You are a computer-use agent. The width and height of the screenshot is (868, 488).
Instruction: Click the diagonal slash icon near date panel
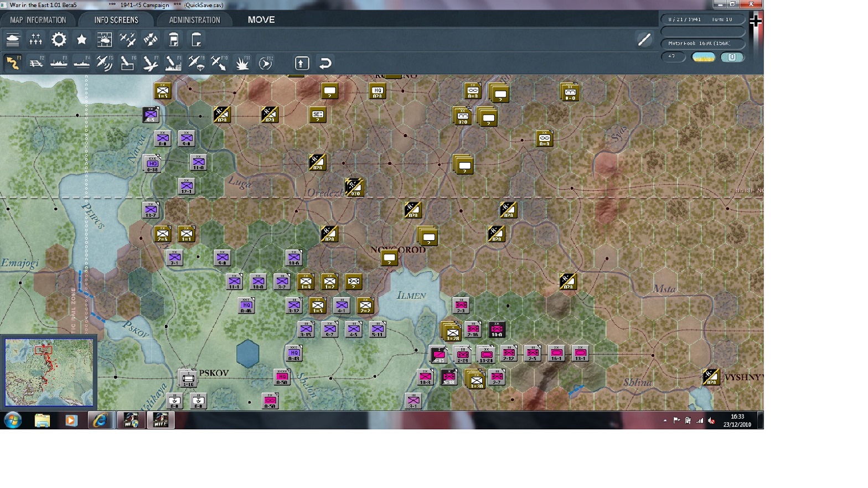(644, 40)
